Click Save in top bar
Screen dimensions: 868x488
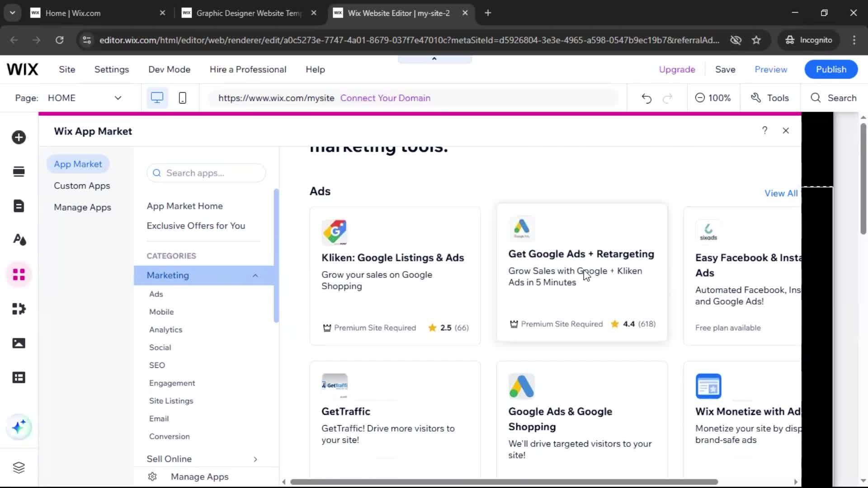(x=725, y=70)
